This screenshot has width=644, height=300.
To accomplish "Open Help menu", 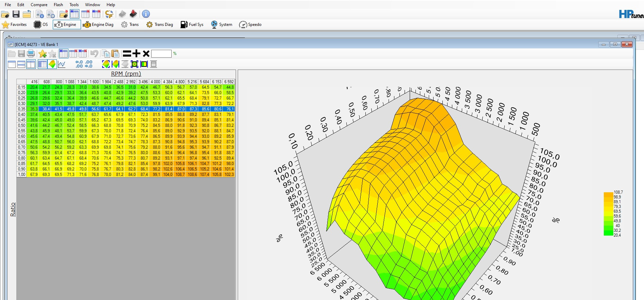I will [x=111, y=5].
